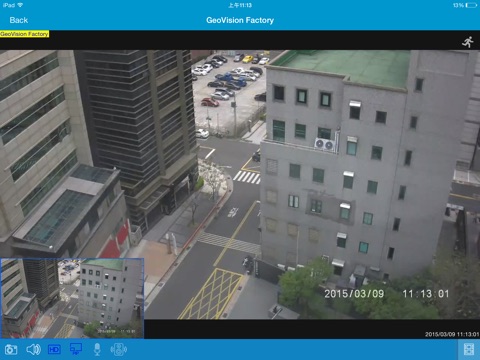The width and height of the screenshot is (480, 360).
Task: Select the yellow GeoVision Factory camera label
Action: click(24, 34)
